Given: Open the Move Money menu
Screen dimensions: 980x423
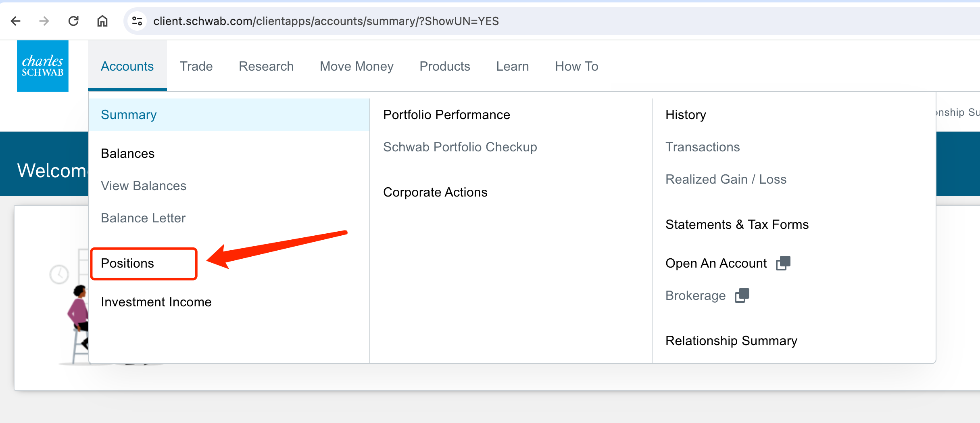Looking at the screenshot, I should (357, 66).
